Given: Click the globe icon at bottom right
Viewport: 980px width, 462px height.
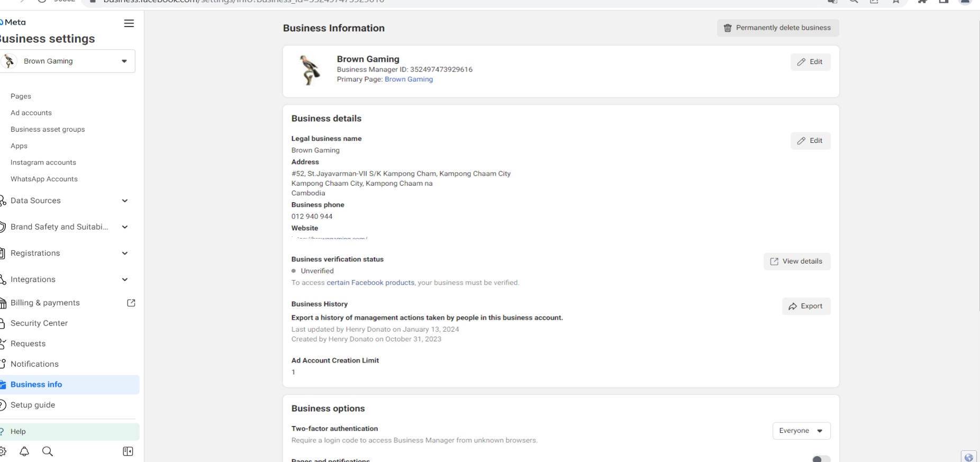Looking at the screenshot, I should pyautogui.click(x=968, y=457).
